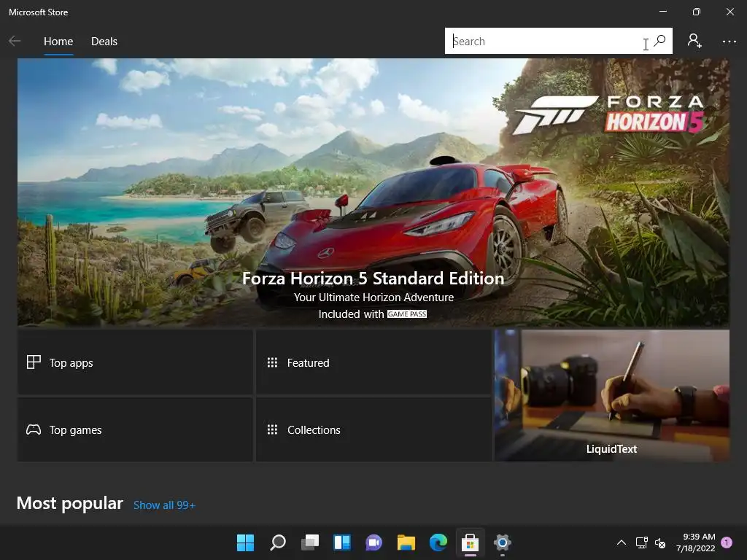The height and width of the screenshot is (560, 747).
Task: Click the Forza Horizon 5 logo
Action: point(609,114)
